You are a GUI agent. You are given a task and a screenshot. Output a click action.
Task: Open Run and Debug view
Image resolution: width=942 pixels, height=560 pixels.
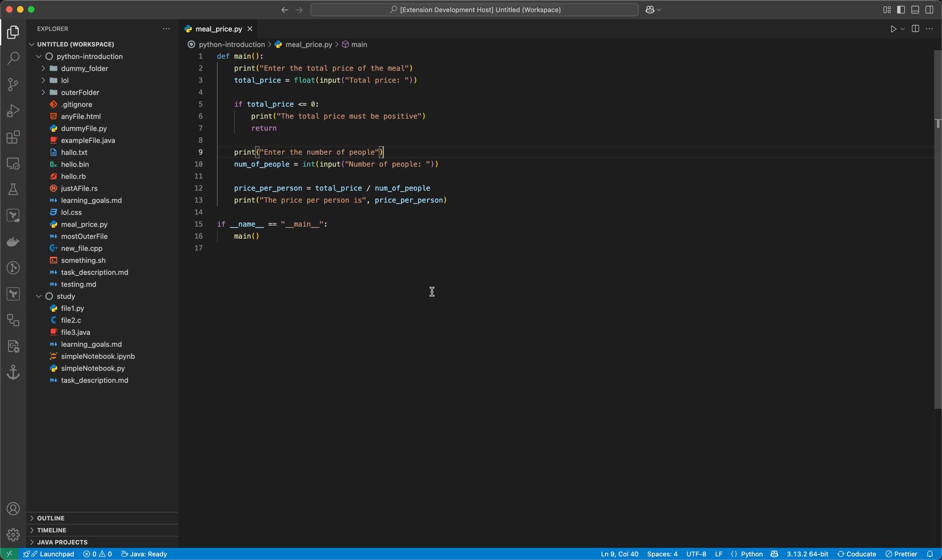coord(13,111)
